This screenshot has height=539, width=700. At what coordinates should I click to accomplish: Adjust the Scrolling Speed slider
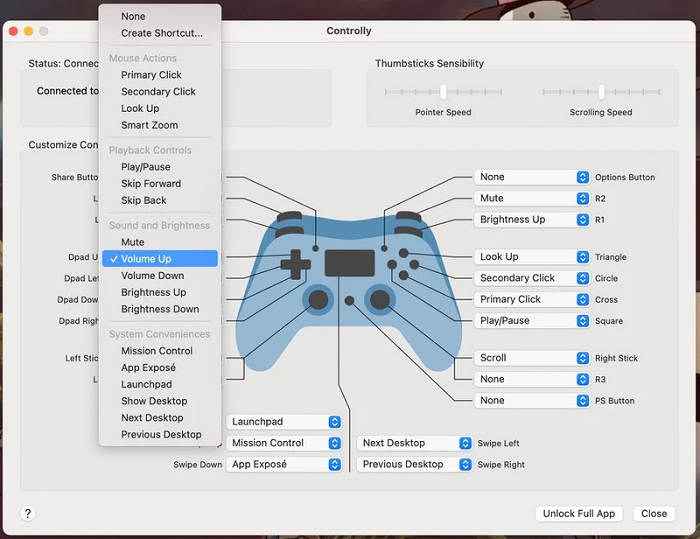coord(601,92)
